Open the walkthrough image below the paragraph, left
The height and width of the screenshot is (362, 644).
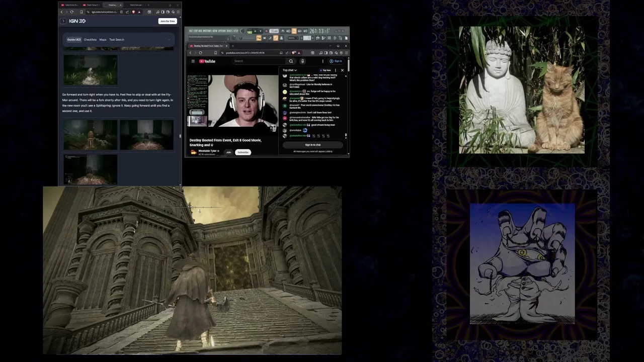click(91, 135)
